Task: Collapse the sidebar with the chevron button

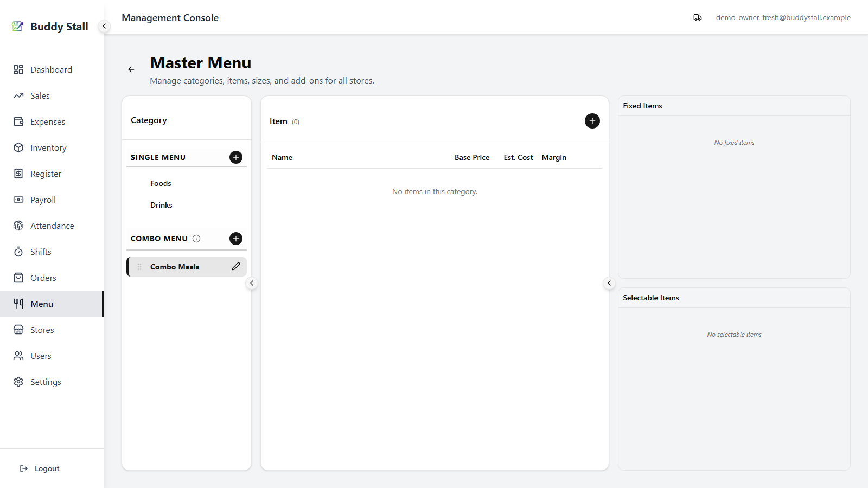Action: pos(104,26)
